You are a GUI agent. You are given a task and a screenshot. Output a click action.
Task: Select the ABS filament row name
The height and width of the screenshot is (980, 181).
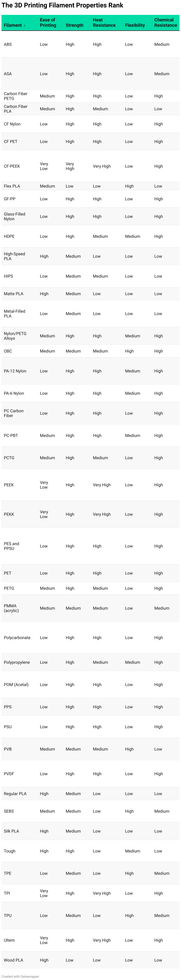click(x=8, y=44)
